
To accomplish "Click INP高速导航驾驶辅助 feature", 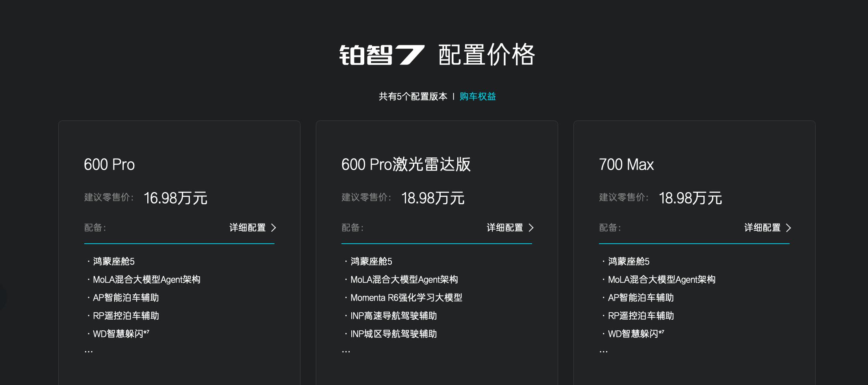I will (394, 316).
